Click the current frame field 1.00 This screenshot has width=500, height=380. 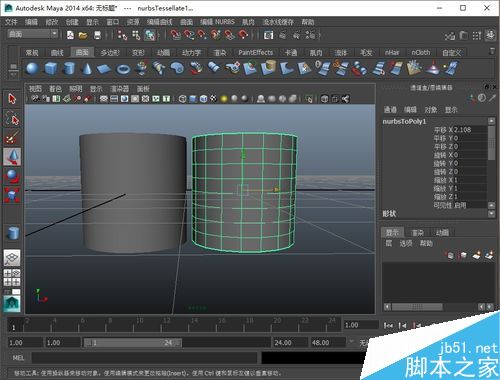pyautogui.click(x=361, y=325)
